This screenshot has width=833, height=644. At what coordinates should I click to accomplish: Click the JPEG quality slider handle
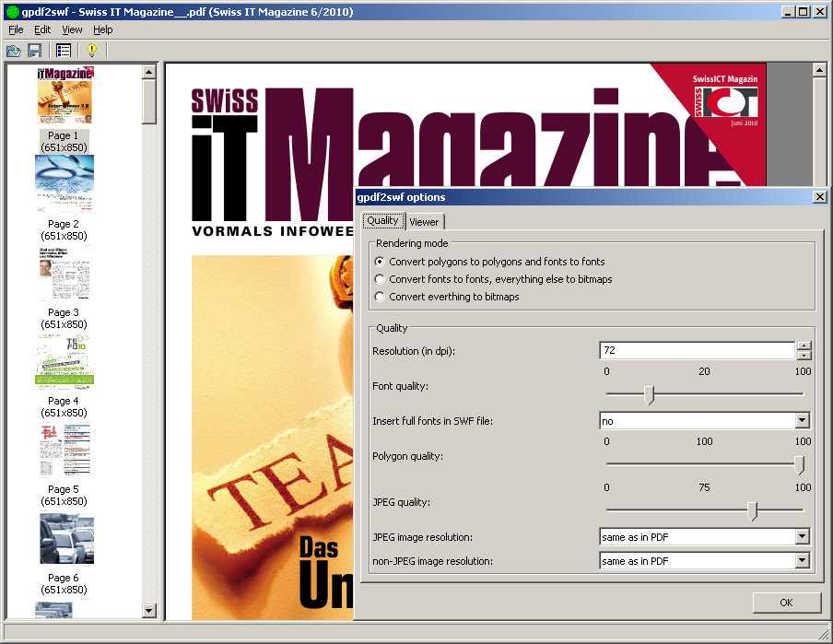(752, 511)
